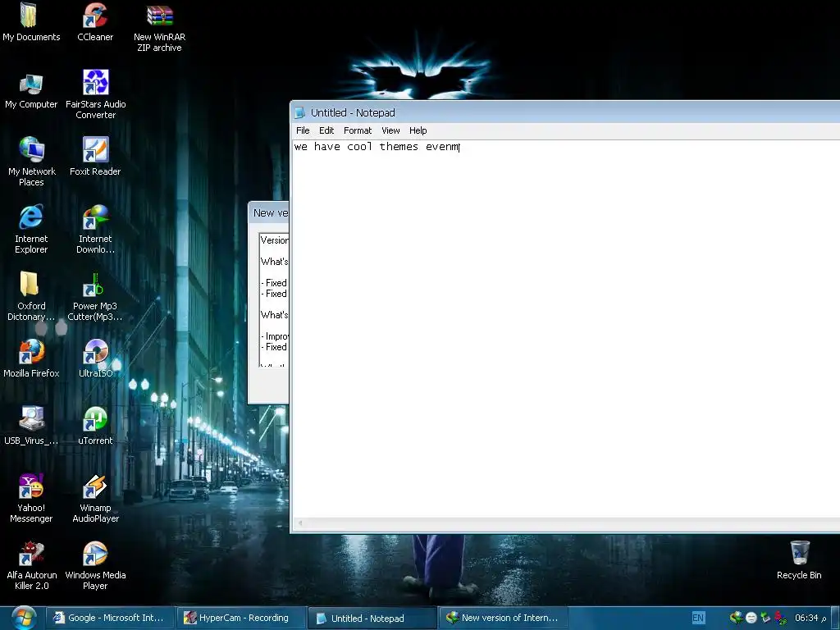Select the FairStars Audio Converter icon
The height and width of the screenshot is (630, 840).
tap(95, 94)
